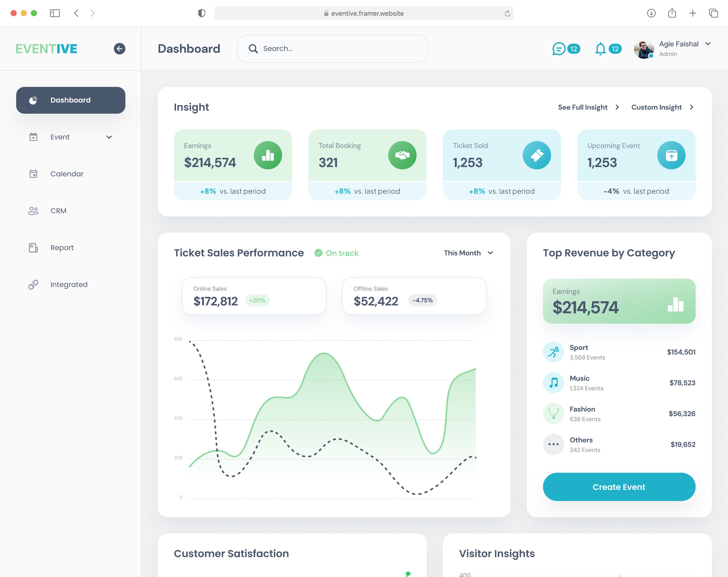Open the Report sidebar item
This screenshot has height=577, width=728.
(x=62, y=248)
